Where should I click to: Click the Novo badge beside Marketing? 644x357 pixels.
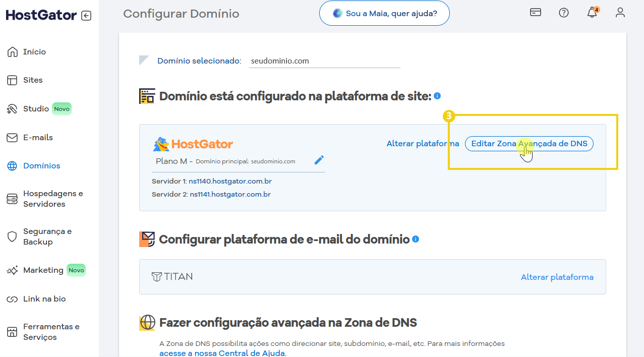[76, 270]
